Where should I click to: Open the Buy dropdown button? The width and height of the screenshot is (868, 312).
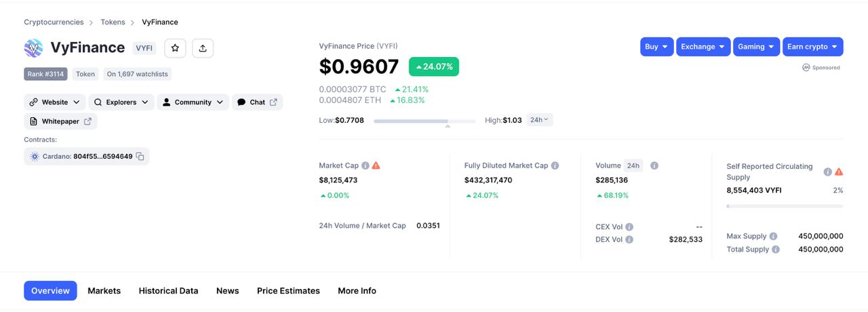pos(656,47)
